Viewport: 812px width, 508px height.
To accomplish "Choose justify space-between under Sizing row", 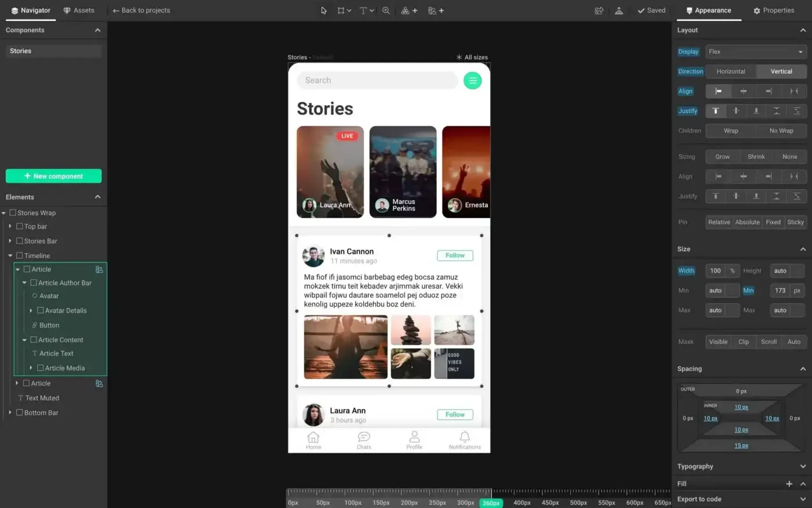I will 777,196.
